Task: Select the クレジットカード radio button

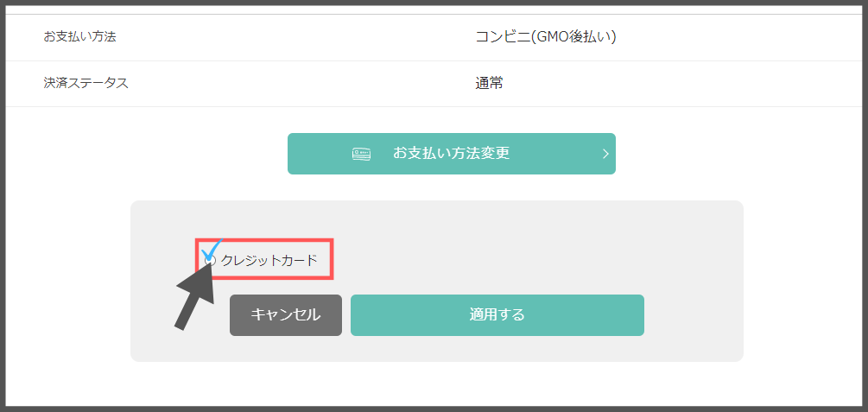Action: click(211, 260)
